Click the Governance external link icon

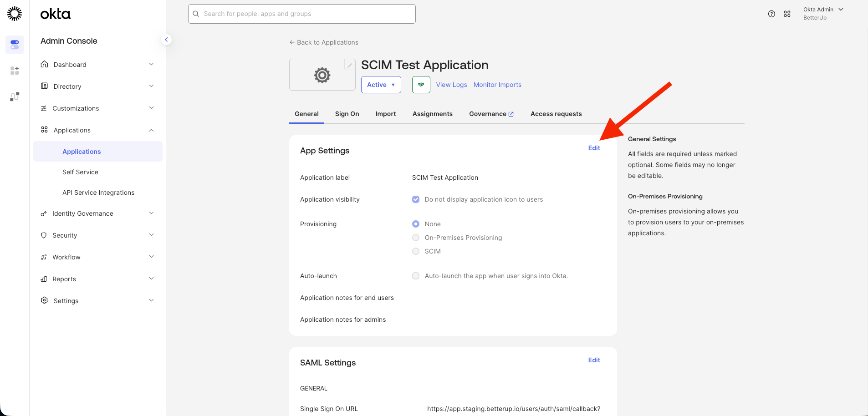coord(511,114)
